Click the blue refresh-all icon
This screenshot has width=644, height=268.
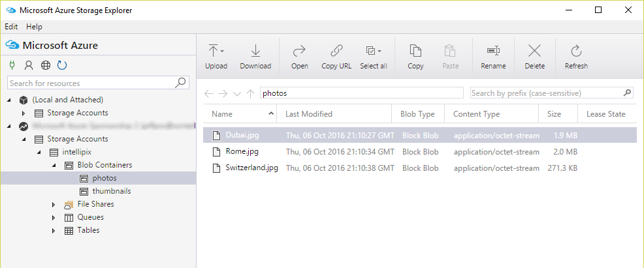pos(62,65)
